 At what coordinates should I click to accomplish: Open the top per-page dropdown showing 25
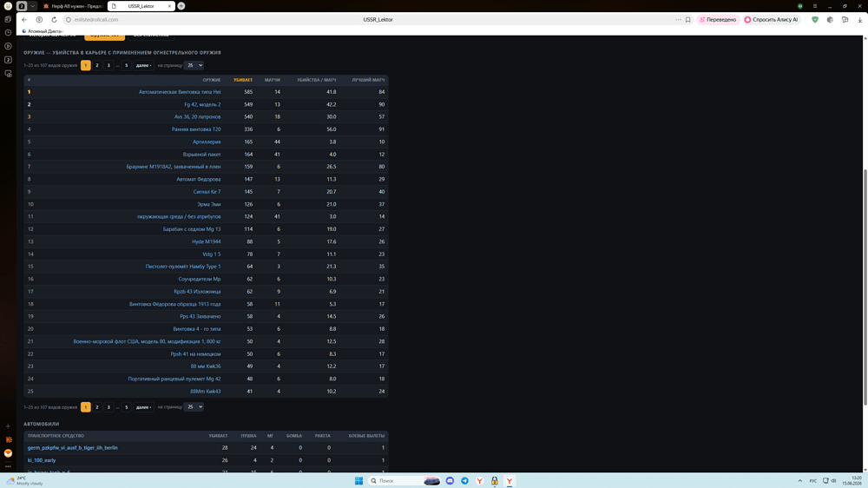point(194,65)
